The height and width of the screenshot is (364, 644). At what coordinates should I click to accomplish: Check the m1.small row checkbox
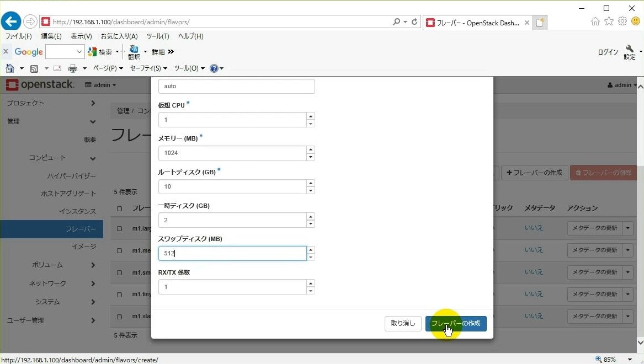[120, 273]
